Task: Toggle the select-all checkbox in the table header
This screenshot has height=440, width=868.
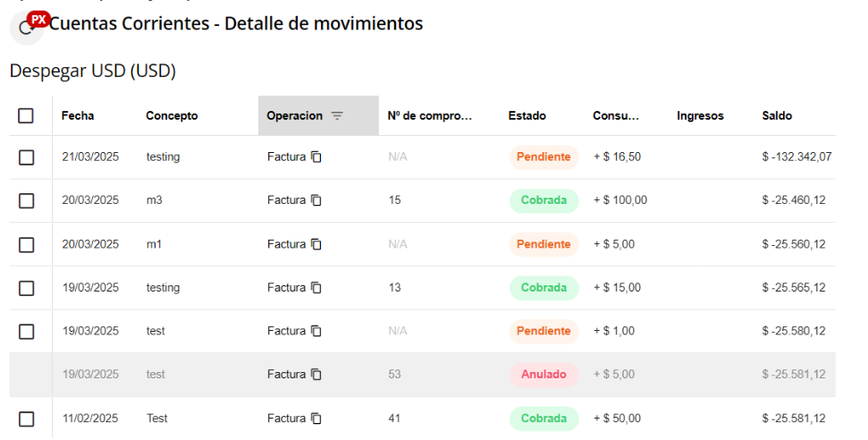Action: point(26,115)
